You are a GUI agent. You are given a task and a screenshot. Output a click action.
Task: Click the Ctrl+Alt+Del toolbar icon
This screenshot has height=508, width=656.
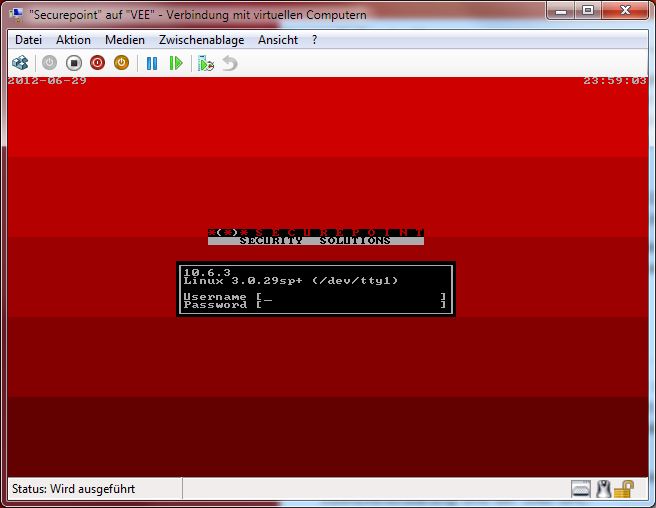pos(20,63)
